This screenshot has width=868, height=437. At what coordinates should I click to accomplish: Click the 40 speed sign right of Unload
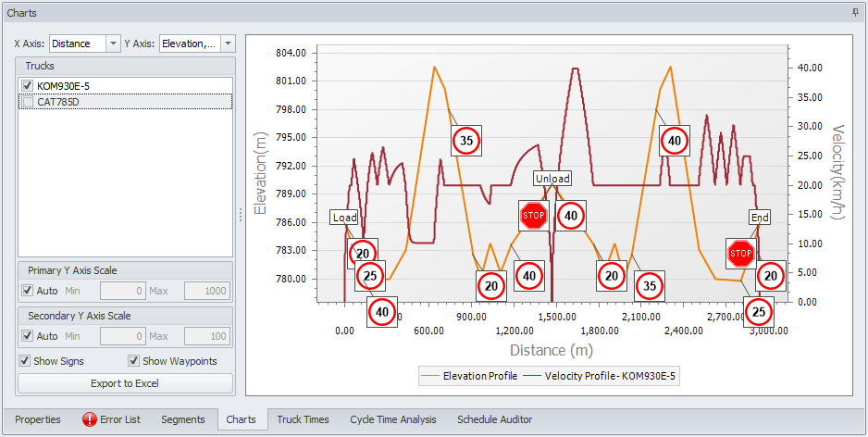tap(571, 216)
